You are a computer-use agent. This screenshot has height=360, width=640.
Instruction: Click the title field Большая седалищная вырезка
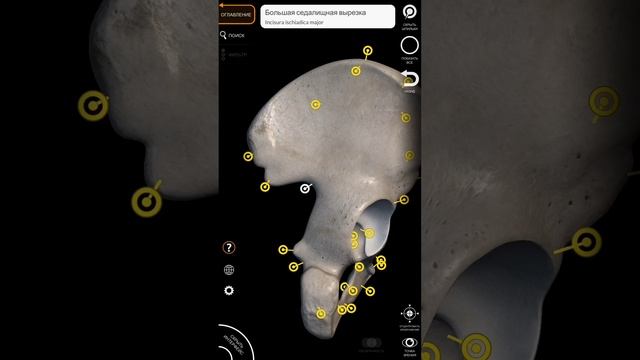[x=327, y=17]
